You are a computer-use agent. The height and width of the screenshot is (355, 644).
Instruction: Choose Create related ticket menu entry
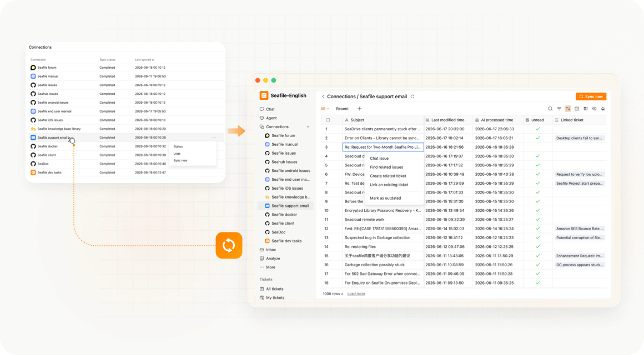[x=388, y=176]
